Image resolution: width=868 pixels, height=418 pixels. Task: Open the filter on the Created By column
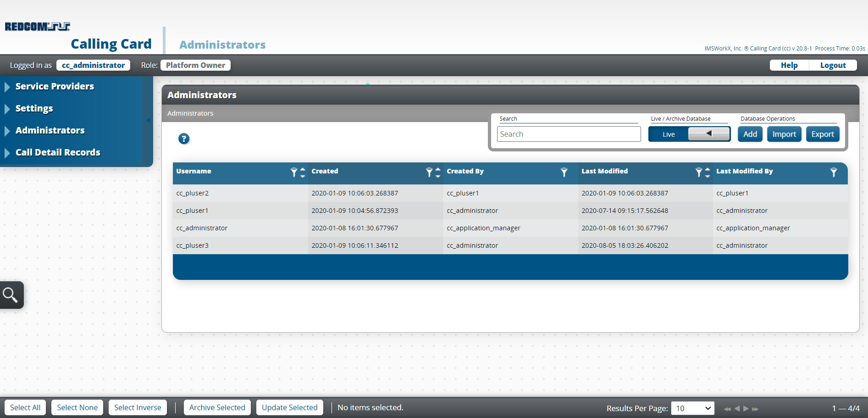(x=564, y=173)
